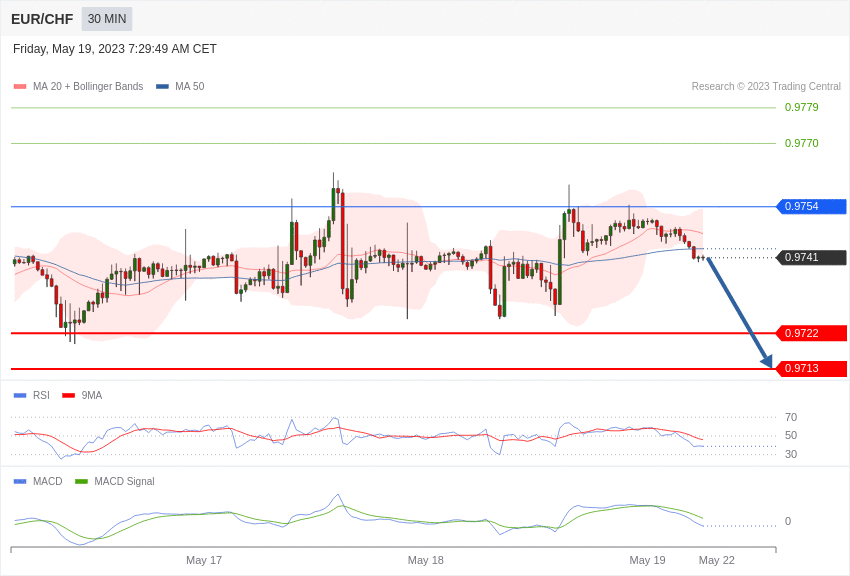The height and width of the screenshot is (576, 850).
Task: Click the RSI legend label
Action: coord(41,396)
